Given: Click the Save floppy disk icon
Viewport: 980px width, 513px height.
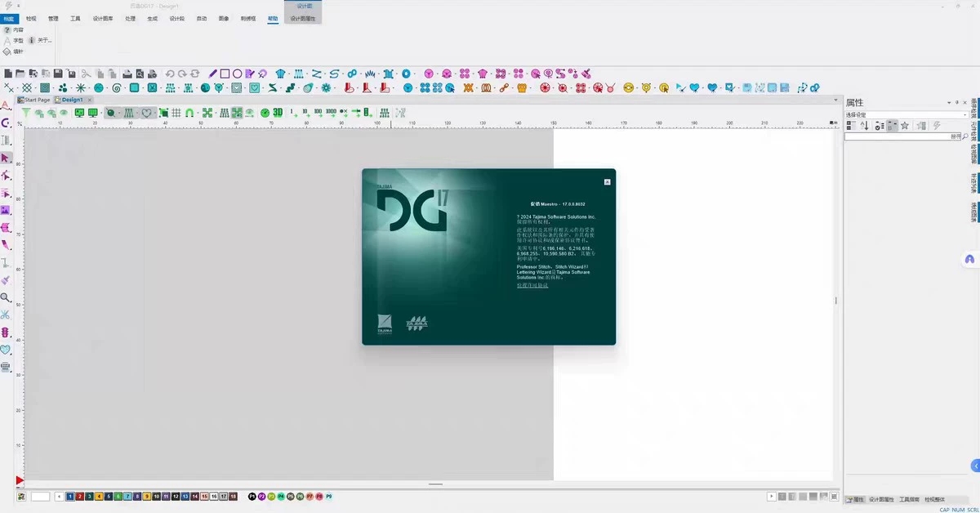Looking at the screenshot, I should (x=59, y=74).
